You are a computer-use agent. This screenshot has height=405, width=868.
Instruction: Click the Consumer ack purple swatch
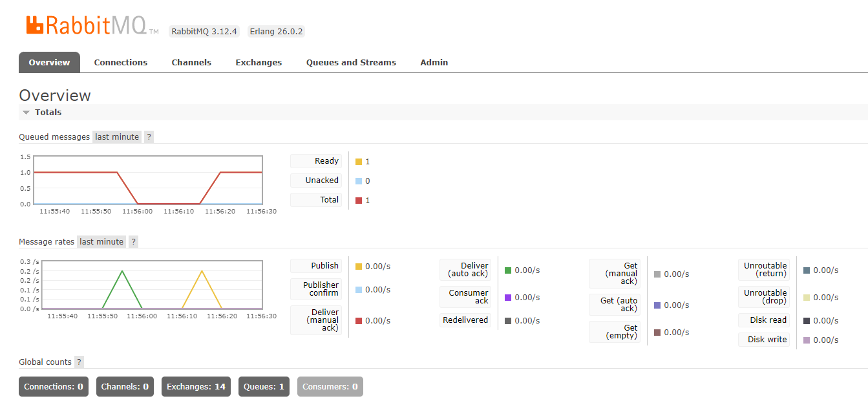point(508,298)
